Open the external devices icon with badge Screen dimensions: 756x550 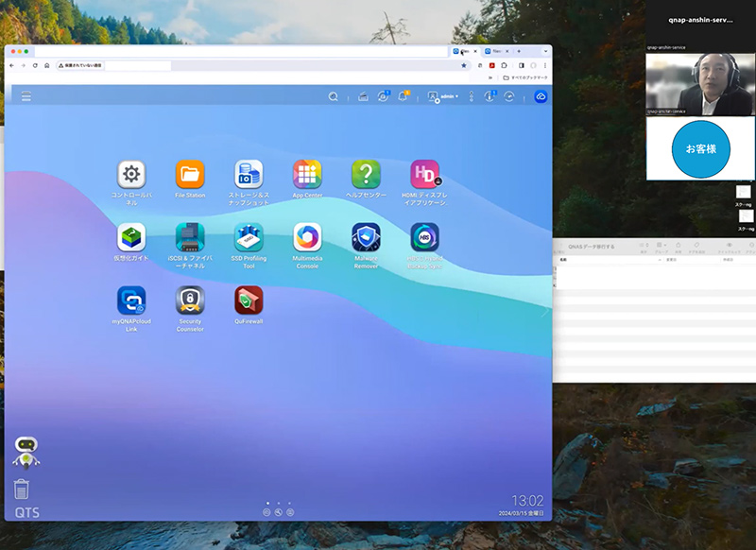pos(384,96)
